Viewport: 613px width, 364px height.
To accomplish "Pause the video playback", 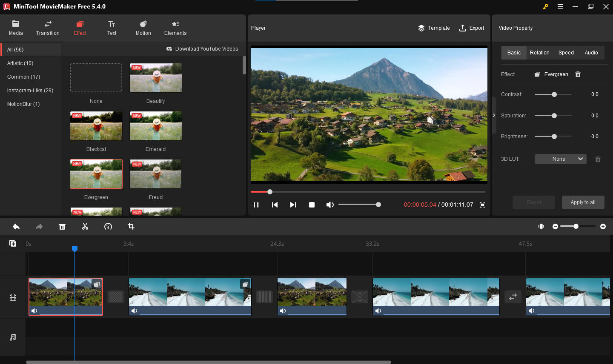I will (x=256, y=205).
